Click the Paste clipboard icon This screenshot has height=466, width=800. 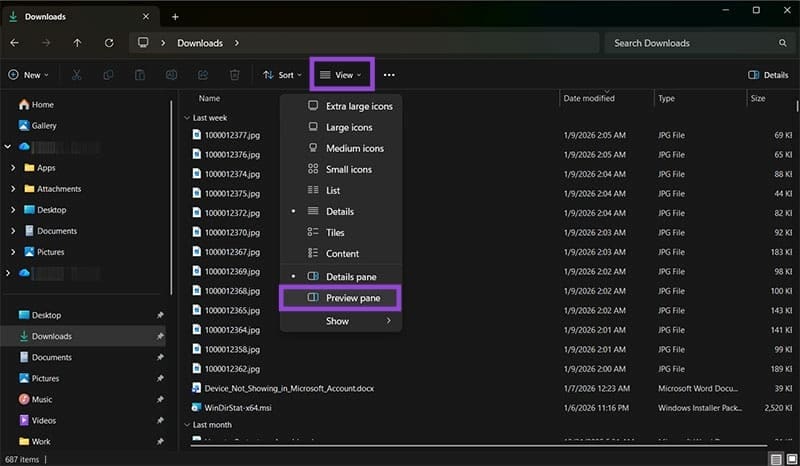[x=140, y=75]
